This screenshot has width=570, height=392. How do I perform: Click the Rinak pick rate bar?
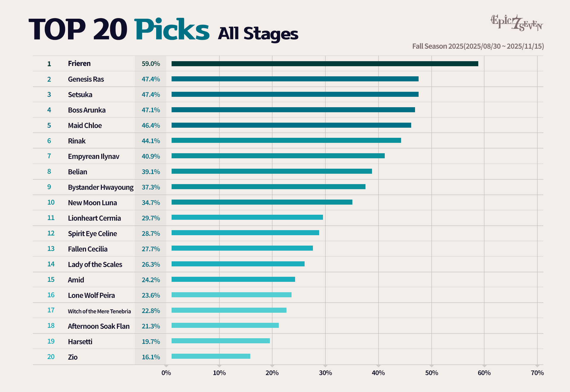pos(286,140)
